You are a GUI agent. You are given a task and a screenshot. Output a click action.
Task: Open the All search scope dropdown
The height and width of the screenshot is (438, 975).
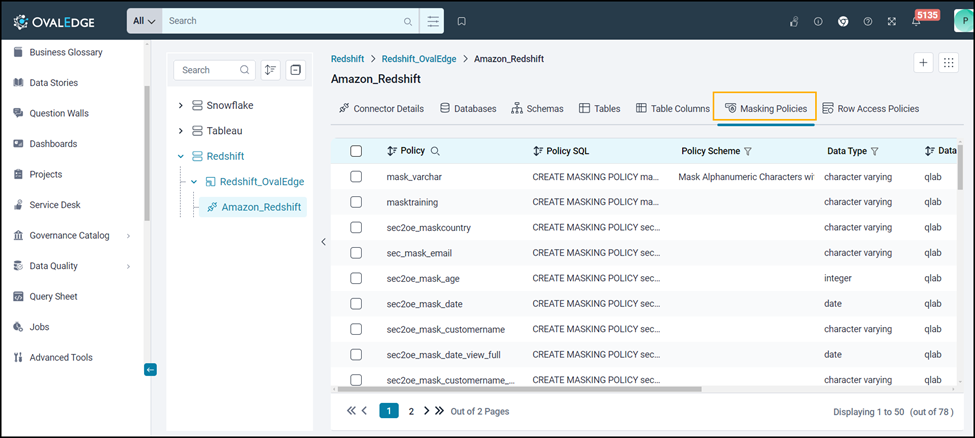pyautogui.click(x=144, y=21)
